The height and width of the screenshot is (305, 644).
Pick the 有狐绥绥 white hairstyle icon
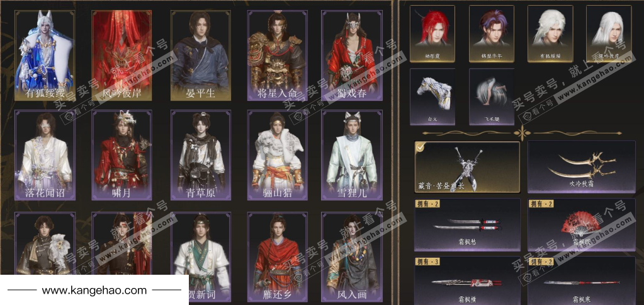tap(550, 33)
